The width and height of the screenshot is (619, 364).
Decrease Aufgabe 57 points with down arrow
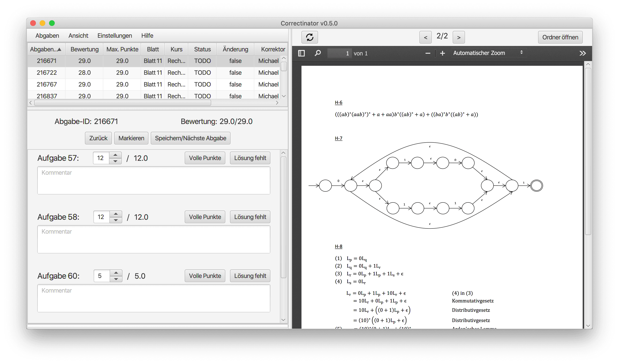click(x=115, y=161)
